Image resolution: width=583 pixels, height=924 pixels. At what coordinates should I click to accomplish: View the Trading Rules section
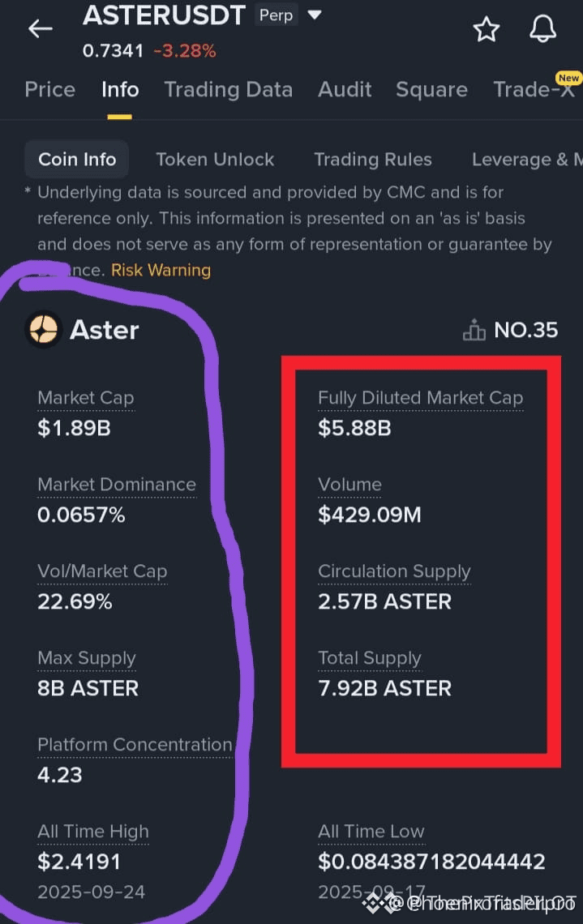pos(372,160)
